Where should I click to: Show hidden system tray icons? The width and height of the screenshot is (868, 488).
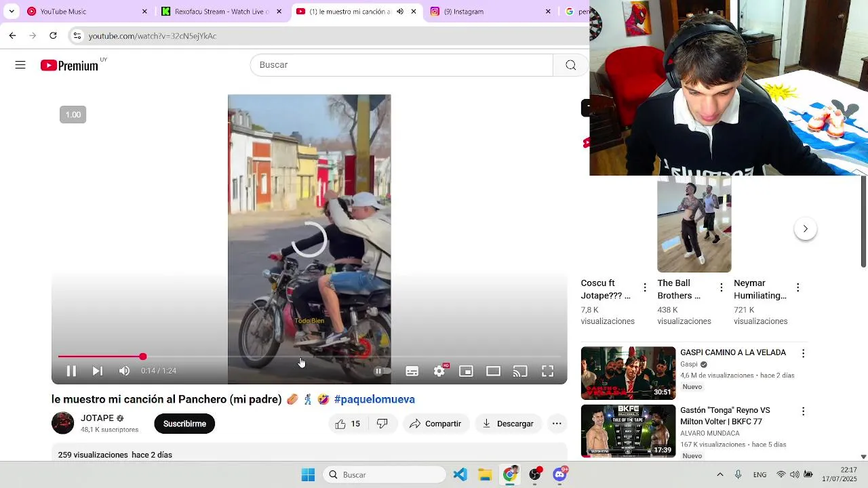click(719, 475)
